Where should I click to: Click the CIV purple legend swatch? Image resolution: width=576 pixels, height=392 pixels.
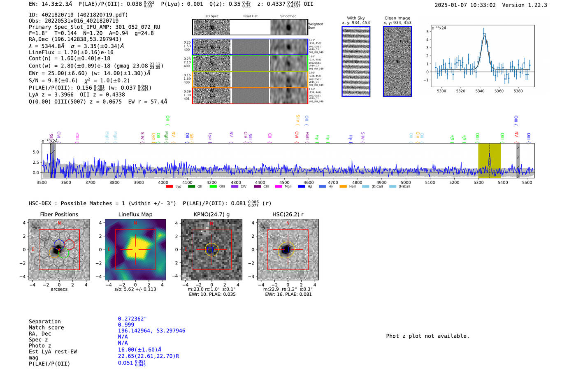click(x=235, y=187)
